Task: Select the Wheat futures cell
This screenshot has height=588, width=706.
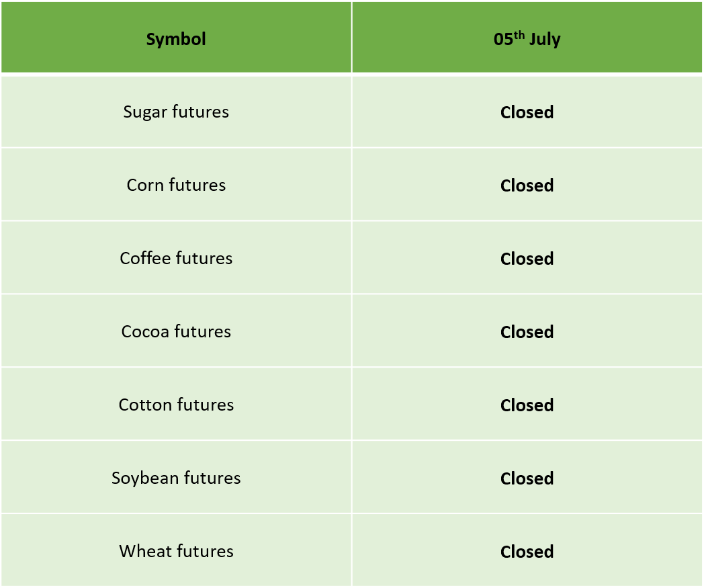Action: pos(176,551)
